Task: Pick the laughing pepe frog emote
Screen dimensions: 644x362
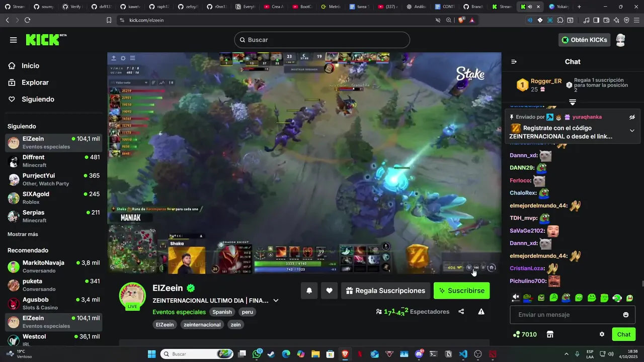Action: 566,298
